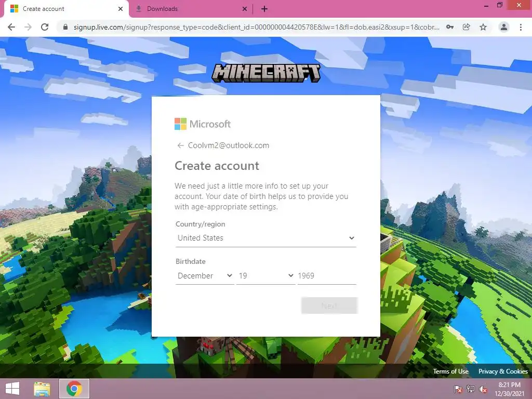
Task: Open the Privacy & Cookies link
Action: (503, 371)
